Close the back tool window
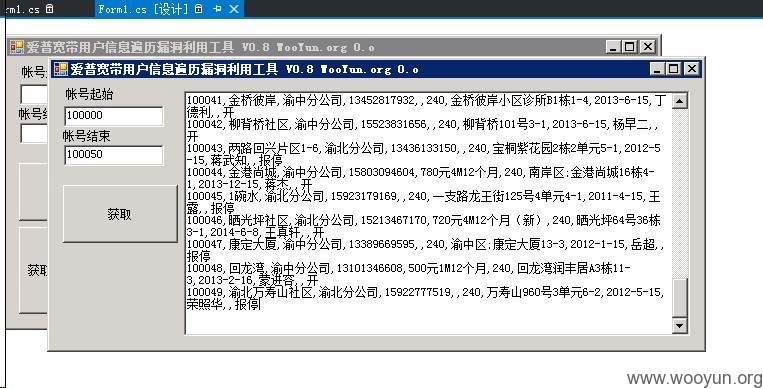The image size is (763, 388). [x=647, y=47]
